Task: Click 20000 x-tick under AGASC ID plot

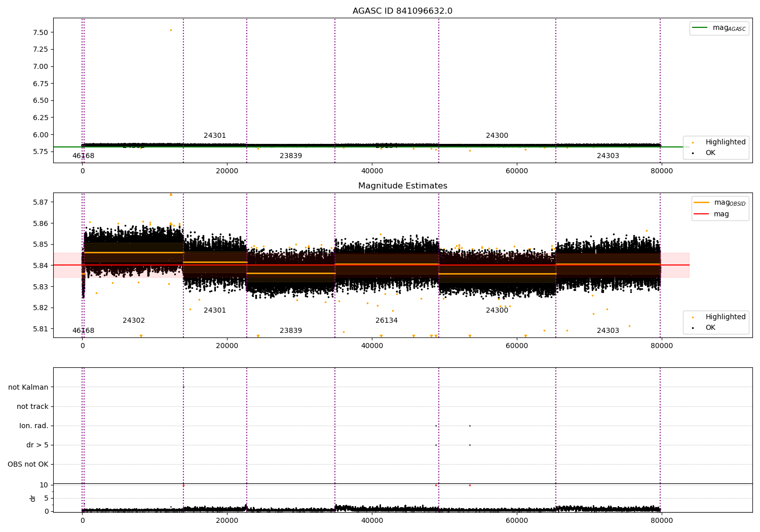Action: (x=227, y=171)
